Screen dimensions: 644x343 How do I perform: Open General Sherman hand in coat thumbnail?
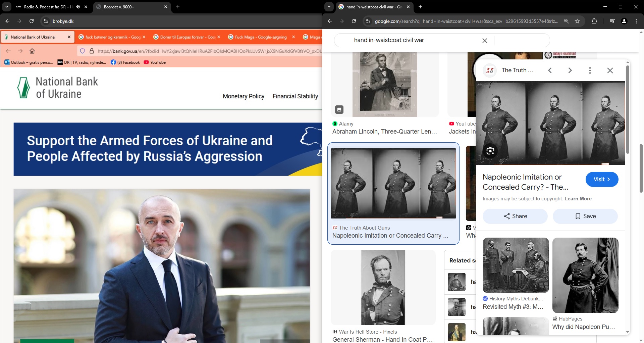coord(383,287)
